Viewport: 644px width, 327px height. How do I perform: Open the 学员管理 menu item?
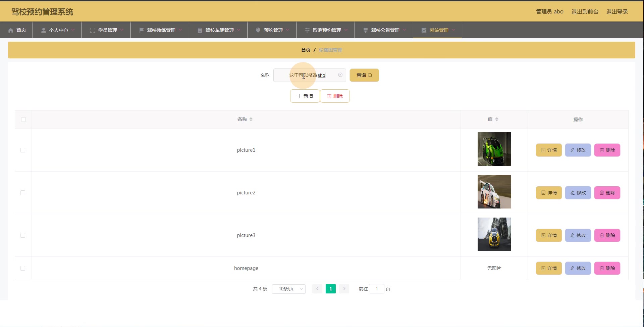(106, 30)
